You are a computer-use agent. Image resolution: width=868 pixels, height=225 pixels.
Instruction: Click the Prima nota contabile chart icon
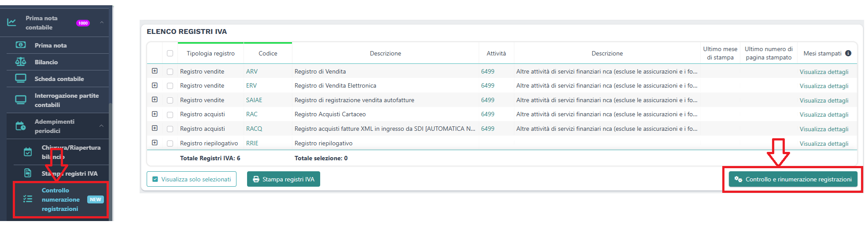coord(12,22)
